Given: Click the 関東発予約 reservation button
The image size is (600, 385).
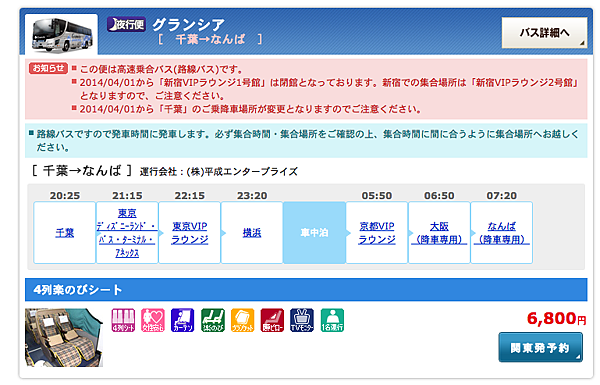Looking at the screenshot, I should coord(540,347).
